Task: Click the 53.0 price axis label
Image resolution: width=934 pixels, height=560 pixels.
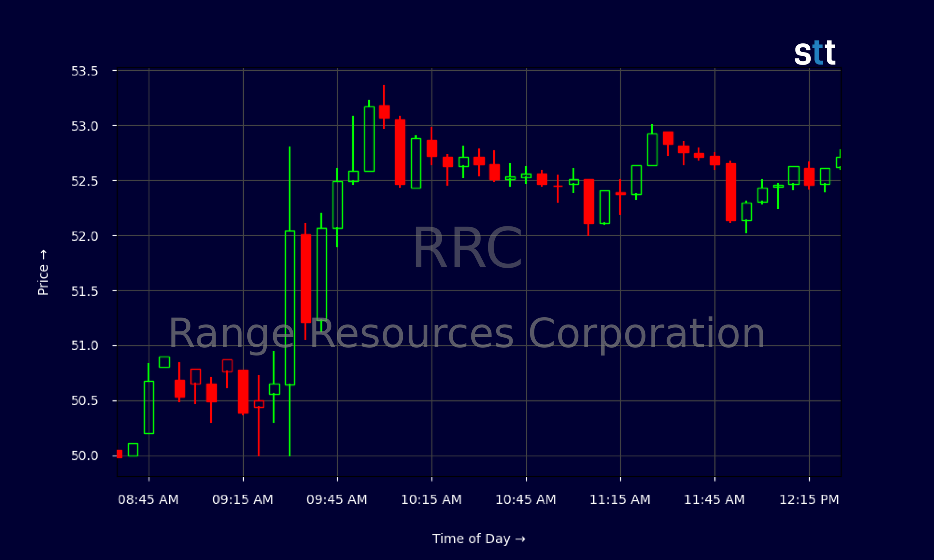Action: 85,126
